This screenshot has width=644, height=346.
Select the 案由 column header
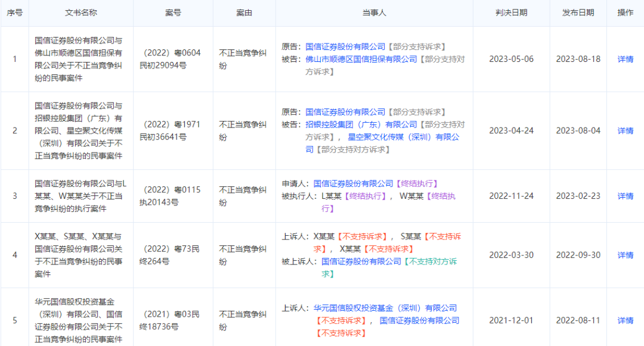[244, 13]
